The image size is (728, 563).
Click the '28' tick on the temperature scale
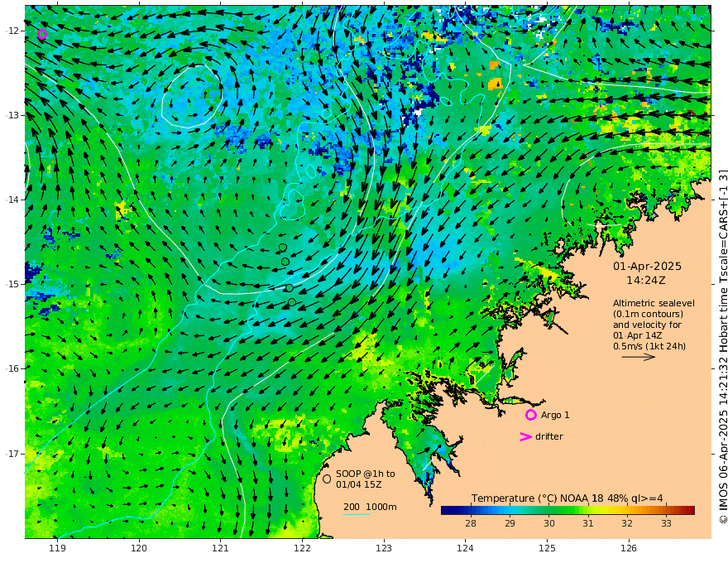pyautogui.click(x=471, y=523)
